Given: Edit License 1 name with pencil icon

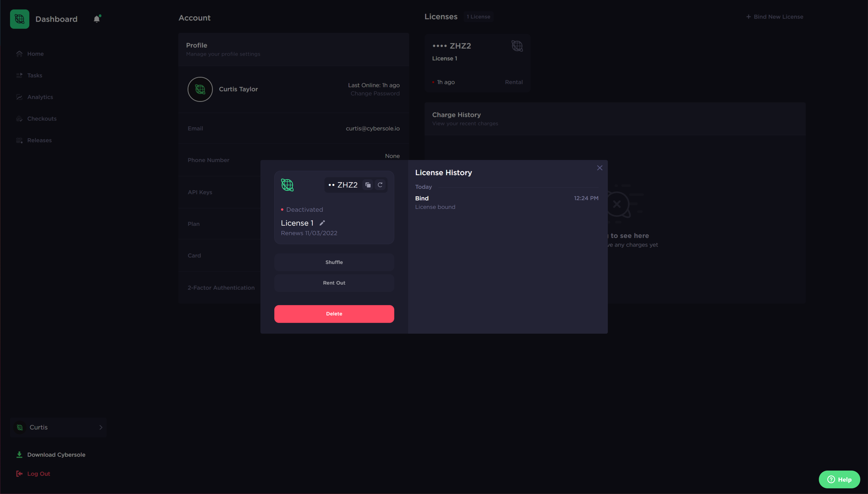Looking at the screenshot, I should tap(322, 223).
